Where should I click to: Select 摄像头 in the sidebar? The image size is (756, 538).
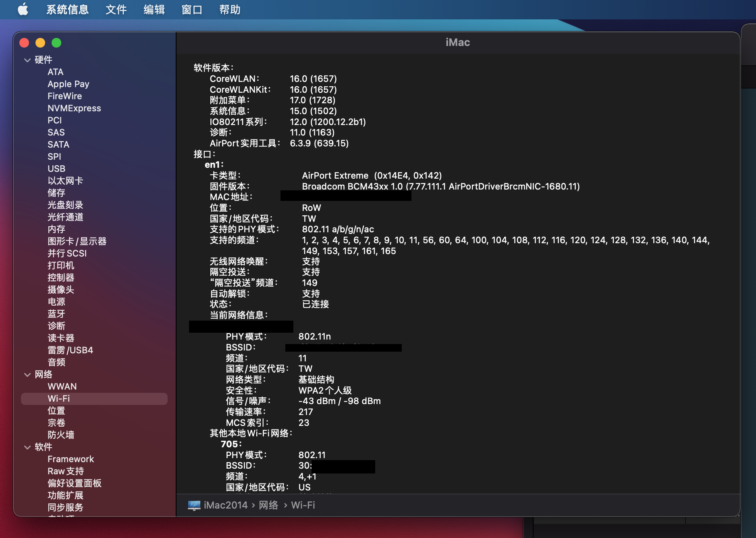[x=61, y=290]
